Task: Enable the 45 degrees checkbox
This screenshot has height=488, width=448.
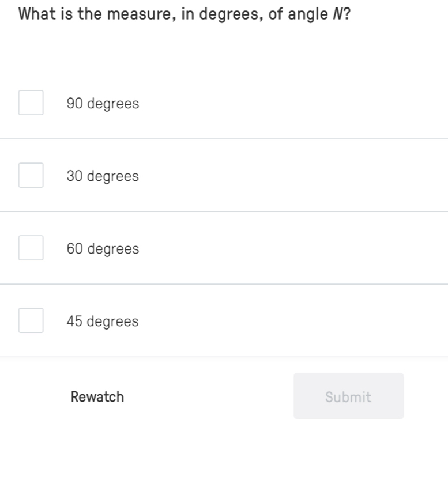Action: (x=31, y=321)
